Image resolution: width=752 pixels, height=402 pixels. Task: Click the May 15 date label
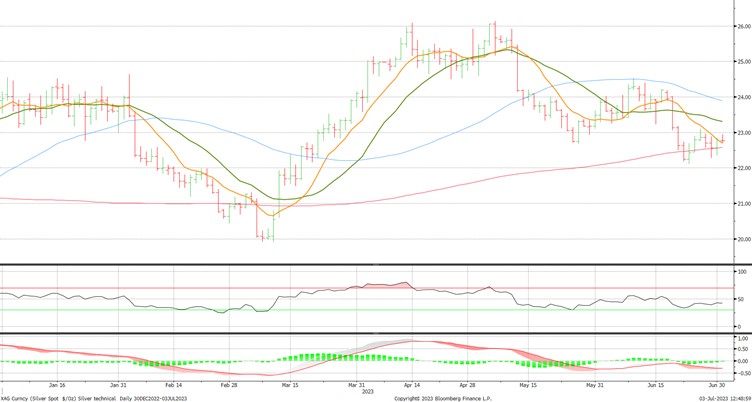coord(528,385)
